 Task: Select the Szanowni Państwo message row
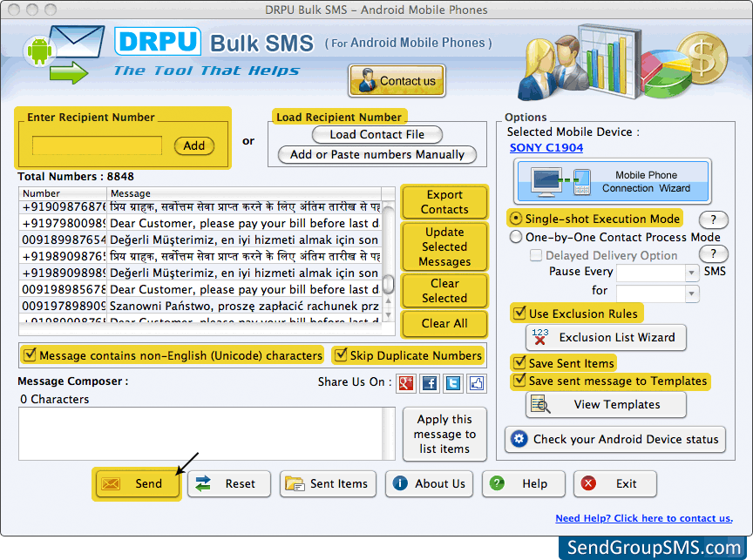(200, 306)
